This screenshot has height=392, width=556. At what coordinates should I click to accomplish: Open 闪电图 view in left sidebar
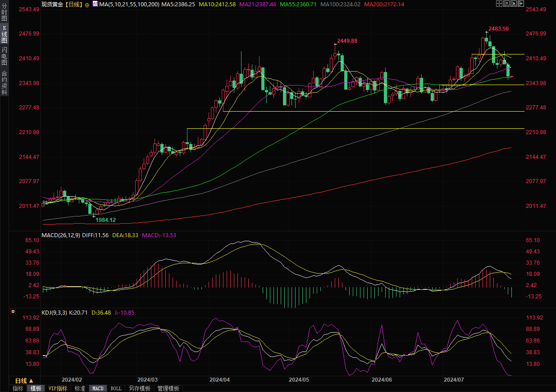point(4,56)
